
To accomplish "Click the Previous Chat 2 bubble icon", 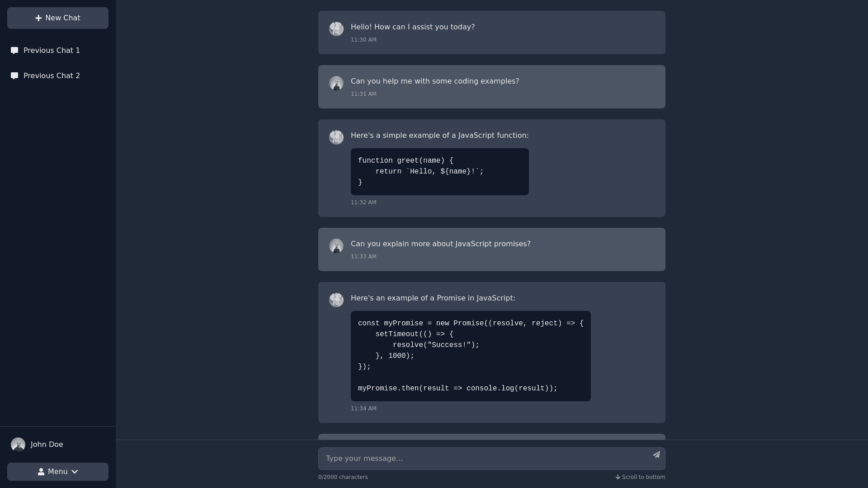I will (x=14, y=76).
